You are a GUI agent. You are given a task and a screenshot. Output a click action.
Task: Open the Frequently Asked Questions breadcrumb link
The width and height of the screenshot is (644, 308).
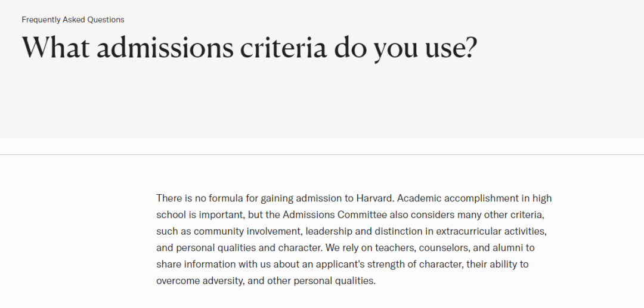73,20
